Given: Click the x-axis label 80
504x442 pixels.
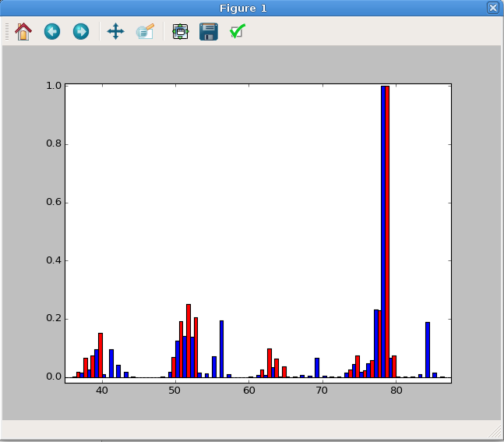Looking at the screenshot, I should tap(396, 391).
